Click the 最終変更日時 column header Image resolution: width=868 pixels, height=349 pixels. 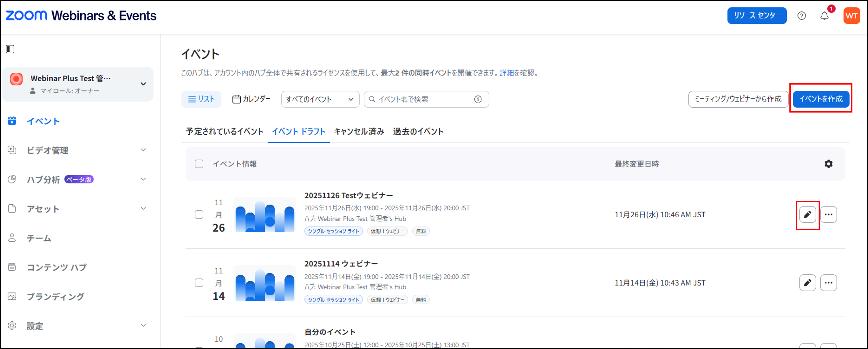636,164
